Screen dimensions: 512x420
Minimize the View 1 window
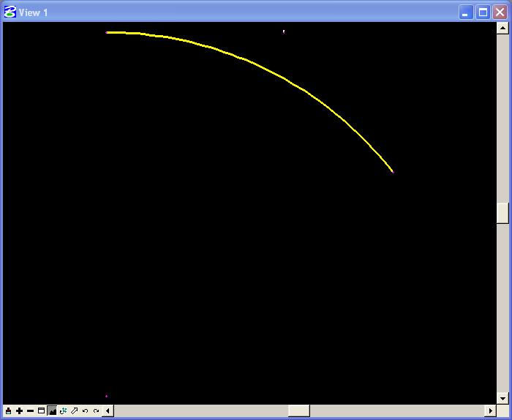click(x=466, y=12)
